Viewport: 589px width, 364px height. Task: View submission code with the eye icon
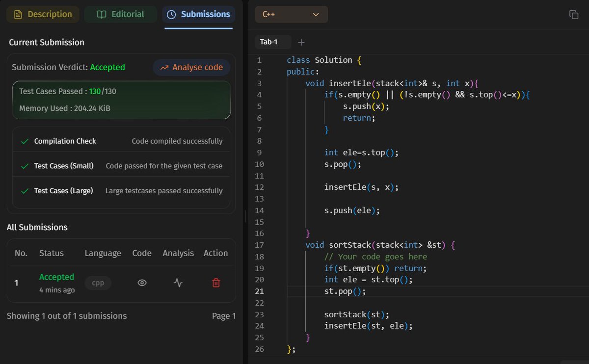[x=142, y=283]
